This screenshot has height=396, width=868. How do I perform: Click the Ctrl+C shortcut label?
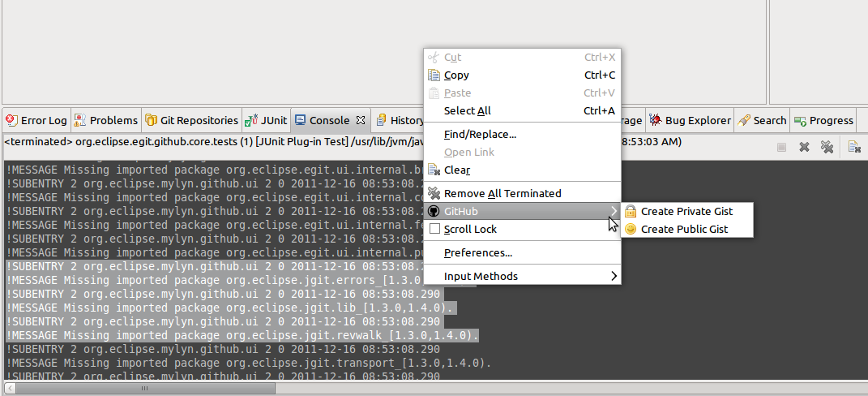[x=600, y=75]
